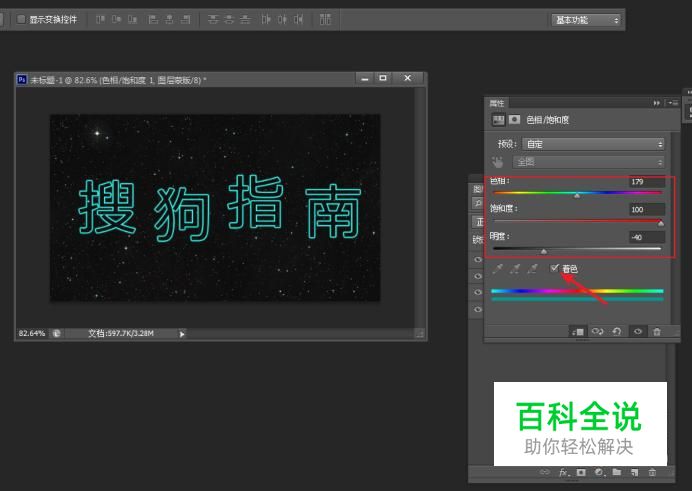Click the delete layer trash icon in layers panel
The height and width of the screenshot is (491, 692).
pyautogui.click(x=652, y=472)
